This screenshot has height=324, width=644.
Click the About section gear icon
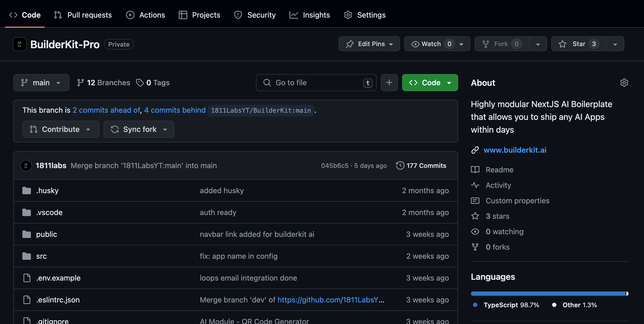624,83
